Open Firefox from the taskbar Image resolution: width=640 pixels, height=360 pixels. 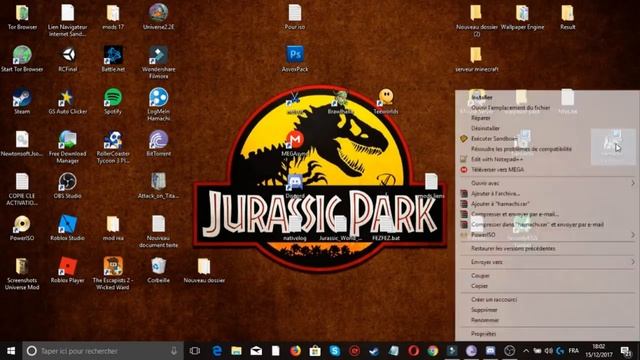point(295,351)
